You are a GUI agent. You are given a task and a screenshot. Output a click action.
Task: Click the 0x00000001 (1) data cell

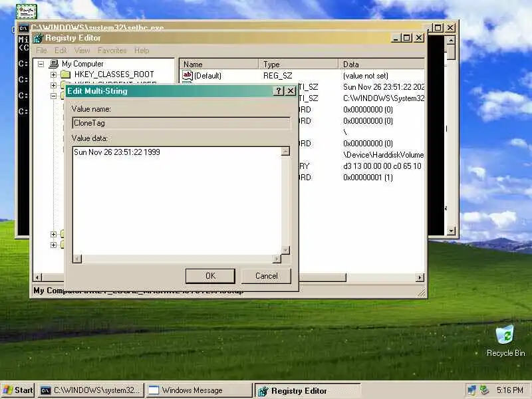[368, 177]
